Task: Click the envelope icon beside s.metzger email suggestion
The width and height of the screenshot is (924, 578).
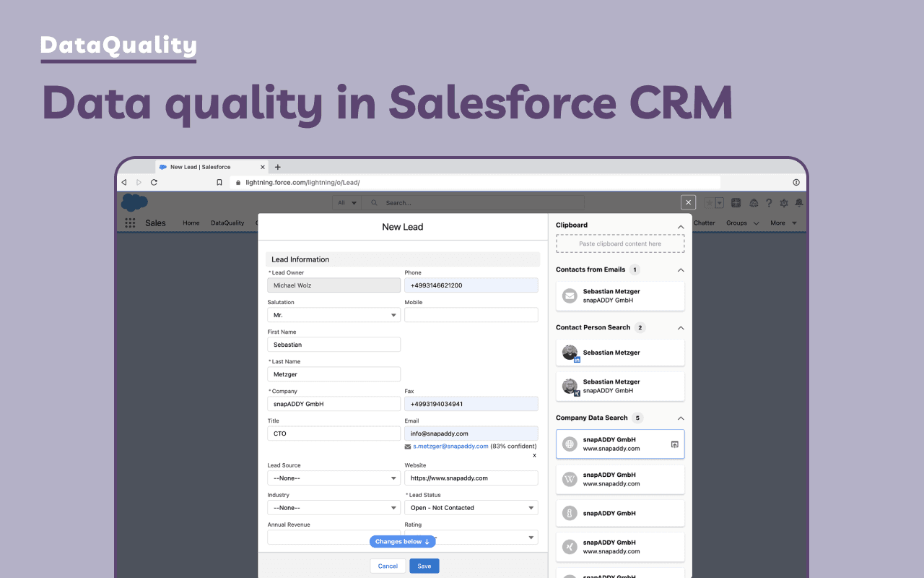Action: (x=408, y=447)
